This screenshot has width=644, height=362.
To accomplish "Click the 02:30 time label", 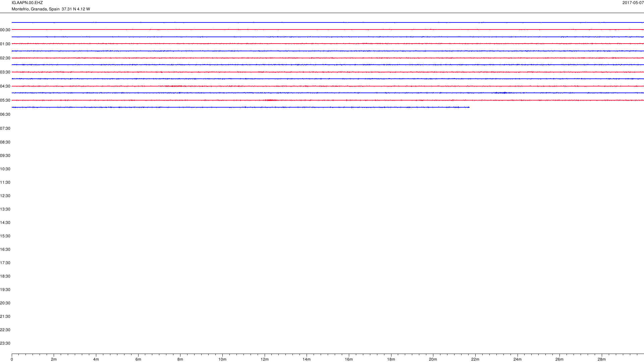I will [5, 58].
